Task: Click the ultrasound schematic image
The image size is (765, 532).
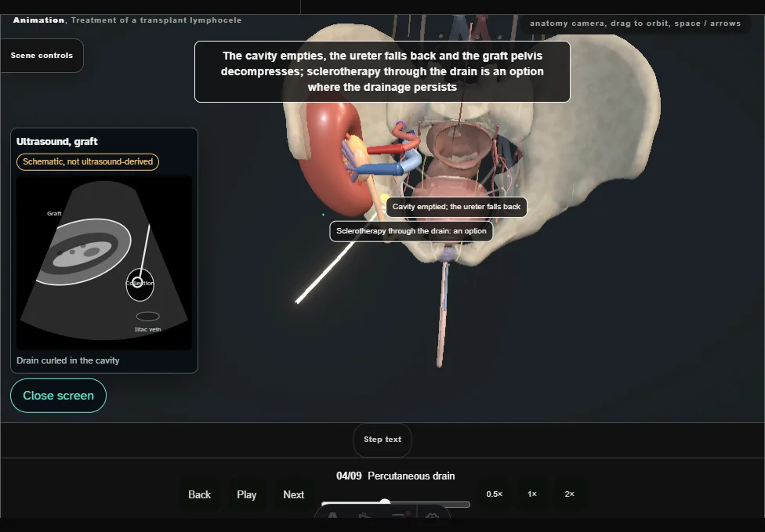Action: point(104,262)
